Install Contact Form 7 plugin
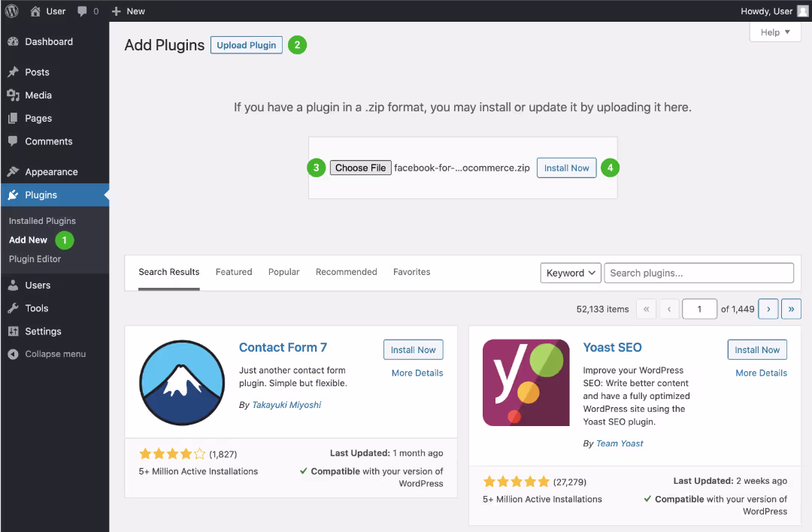Screen dimensions: 812x532 [414, 350]
